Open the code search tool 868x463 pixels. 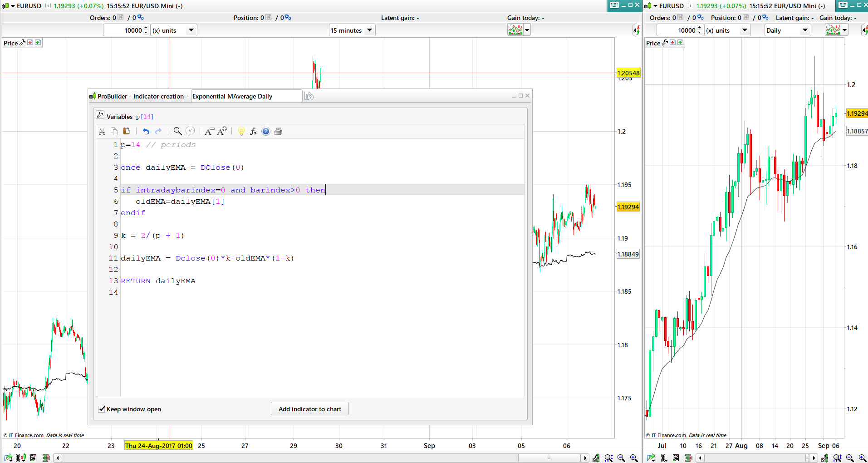pos(177,131)
